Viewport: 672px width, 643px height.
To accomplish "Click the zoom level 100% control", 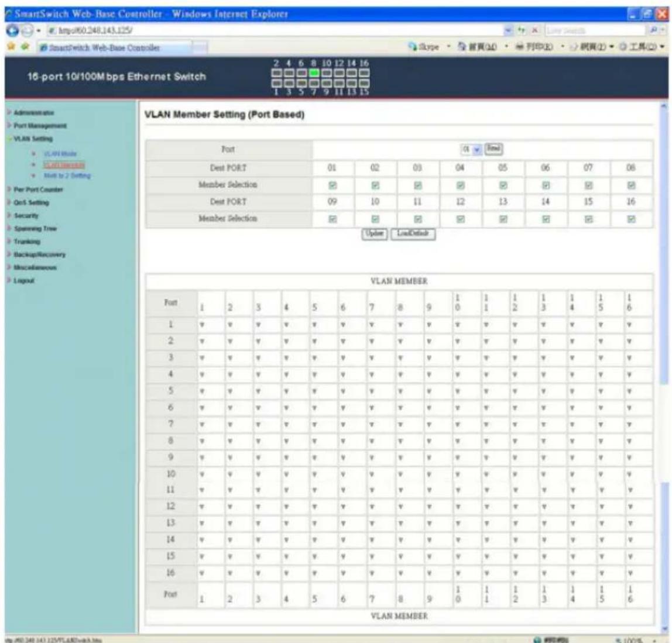I will tap(636, 639).
